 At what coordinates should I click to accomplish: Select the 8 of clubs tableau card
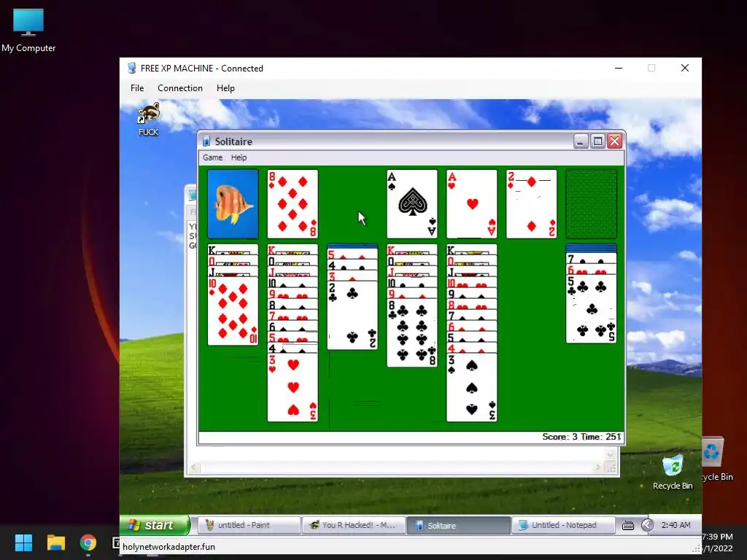click(412, 332)
